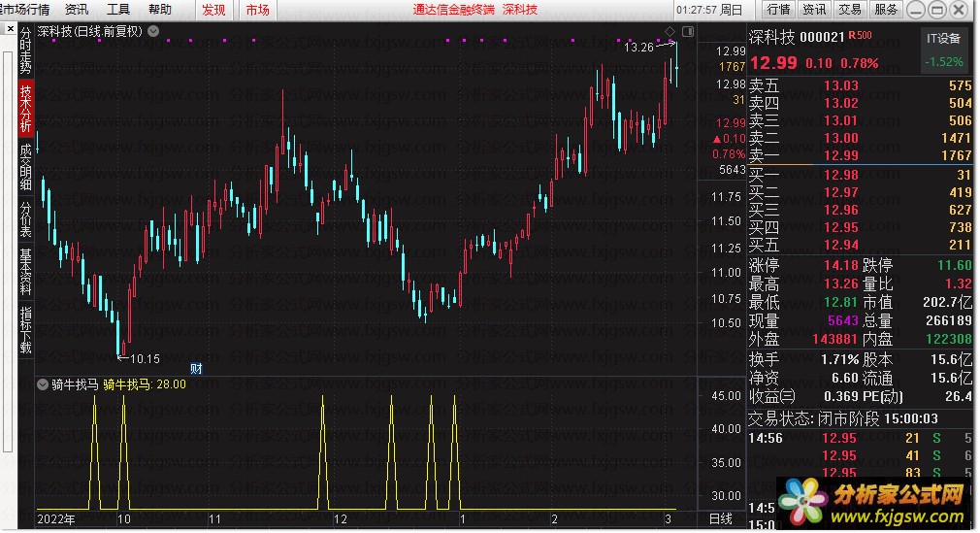Screen dimensions: 980x533
Task: Select the 基本资料 sidebar tab
Action: pos(25,271)
